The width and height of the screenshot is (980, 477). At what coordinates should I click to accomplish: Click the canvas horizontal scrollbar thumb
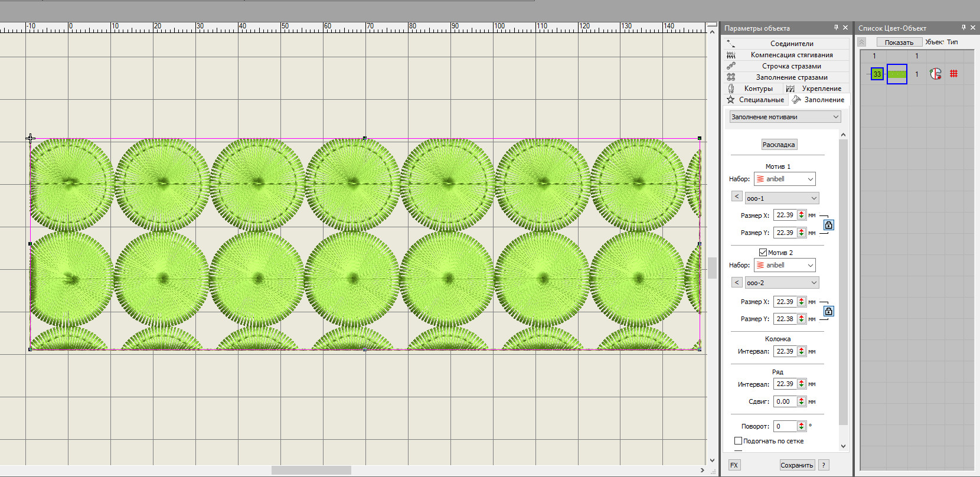pos(311,471)
